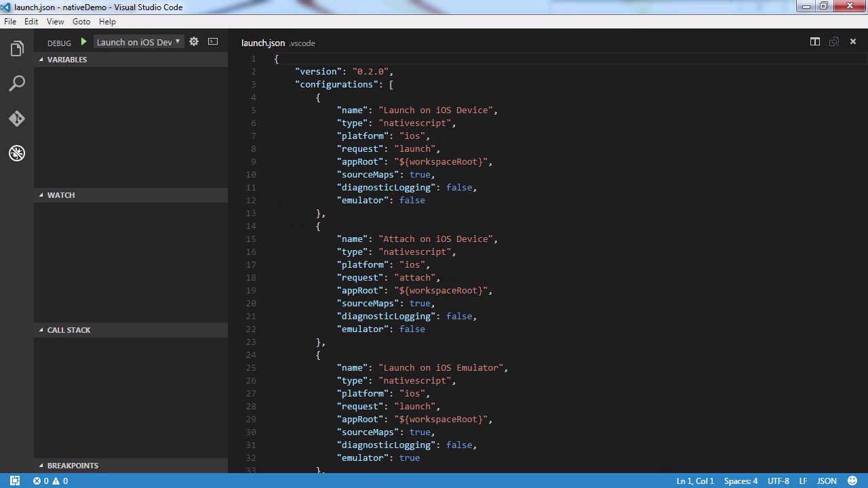Image resolution: width=868 pixels, height=488 pixels.
Task: Open the debug console icon
Action: point(213,42)
